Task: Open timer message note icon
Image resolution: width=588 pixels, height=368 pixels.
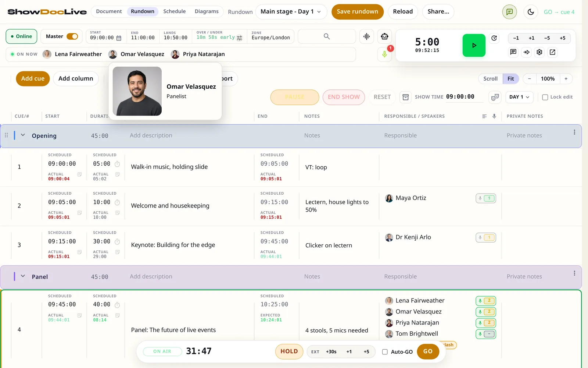Action: (x=513, y=52)
